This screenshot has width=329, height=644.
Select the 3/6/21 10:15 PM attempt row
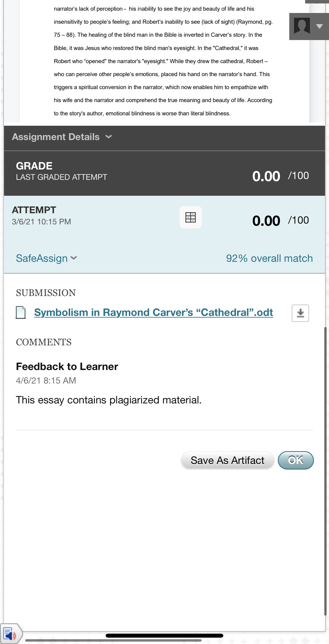(x=41, y=221)
